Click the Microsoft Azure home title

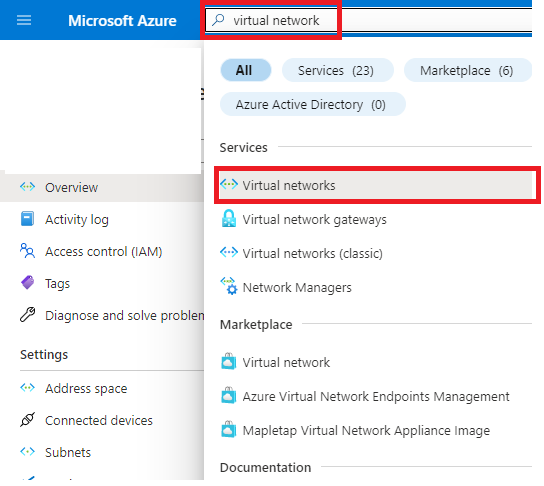coord(122,20)
